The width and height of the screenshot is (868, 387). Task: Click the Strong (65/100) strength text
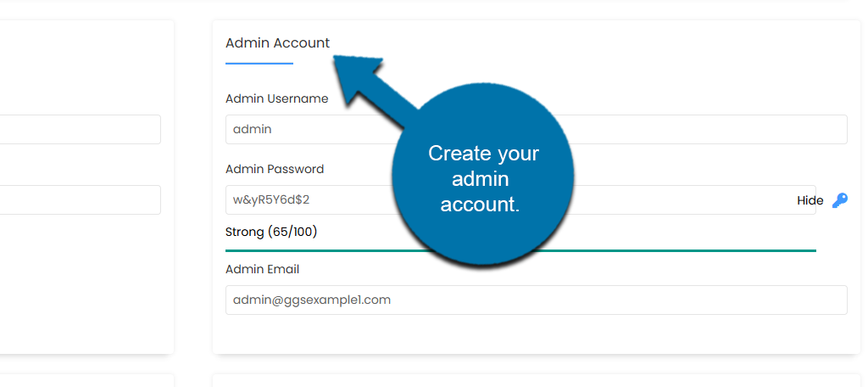pos(271,232)
